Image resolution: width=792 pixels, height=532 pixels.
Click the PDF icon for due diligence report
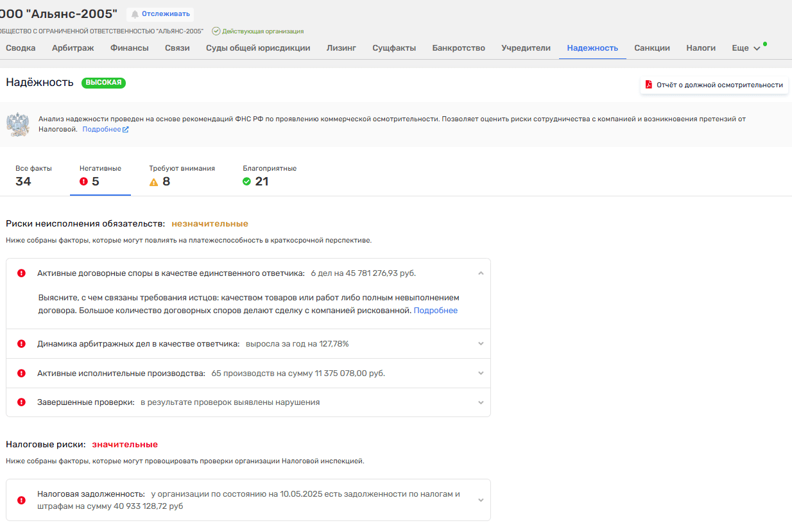point(648,85)
